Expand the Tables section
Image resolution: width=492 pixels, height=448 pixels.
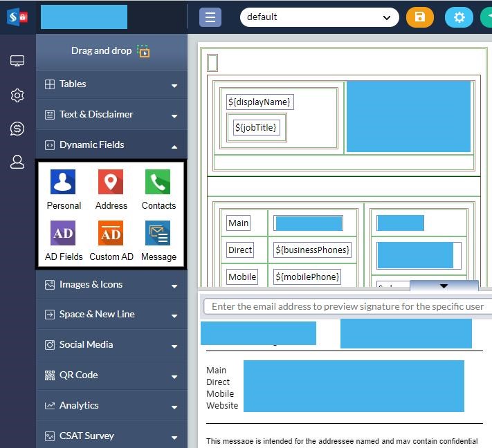pyautogui.click(x=111, y=84)
